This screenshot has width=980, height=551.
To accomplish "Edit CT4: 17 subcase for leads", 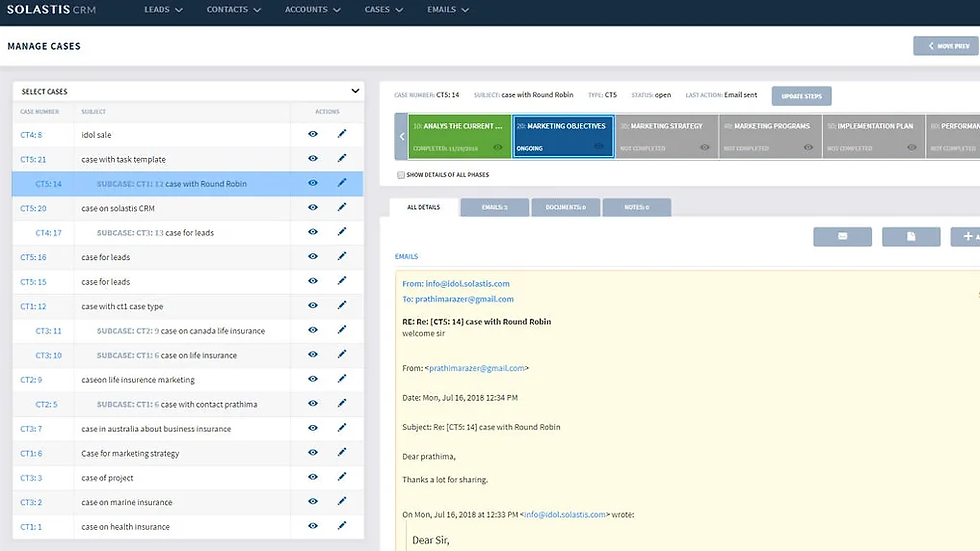I will [x=342, y=231].
